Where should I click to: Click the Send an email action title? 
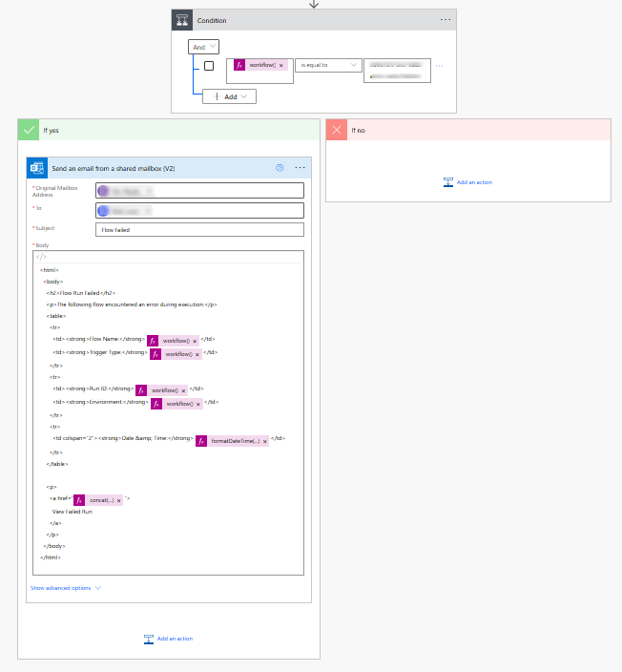pos(114,168)
